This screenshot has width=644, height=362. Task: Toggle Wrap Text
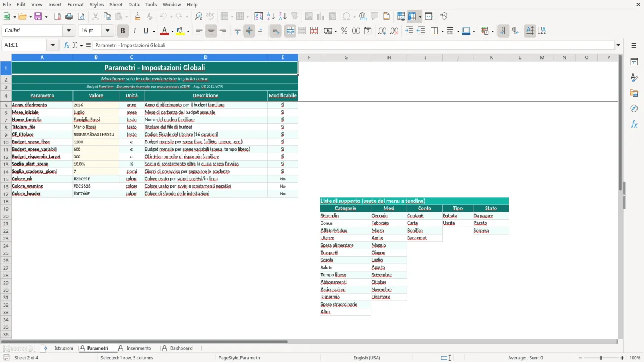(x=275, y=31)
